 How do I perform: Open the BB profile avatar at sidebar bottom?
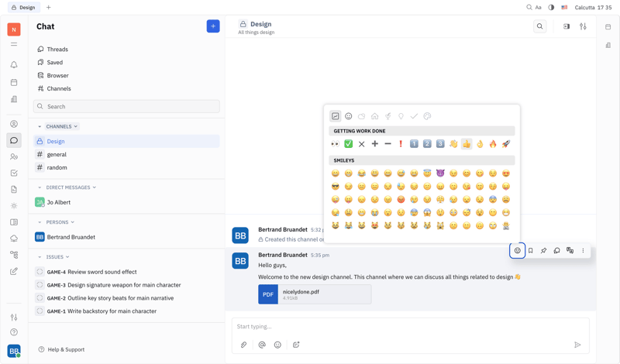coord(14,351)
